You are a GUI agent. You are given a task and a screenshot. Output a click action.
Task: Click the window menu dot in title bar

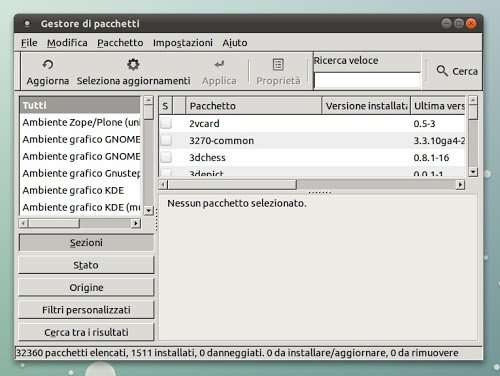(x=27, y=23)
